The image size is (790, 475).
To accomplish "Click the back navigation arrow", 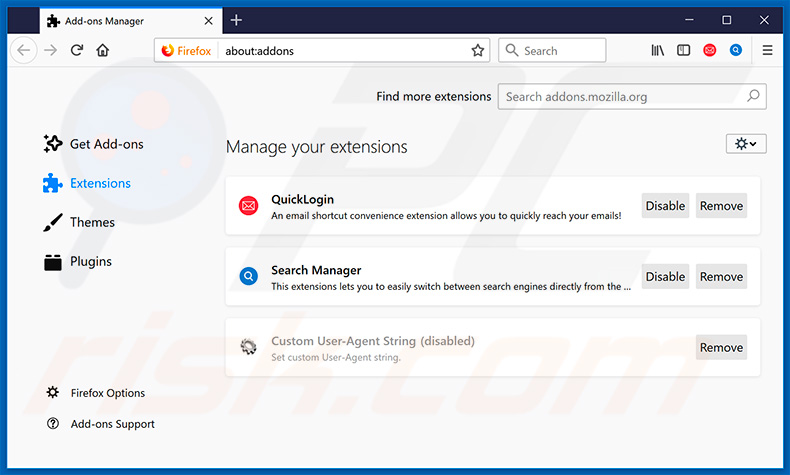I will [25, 50].
